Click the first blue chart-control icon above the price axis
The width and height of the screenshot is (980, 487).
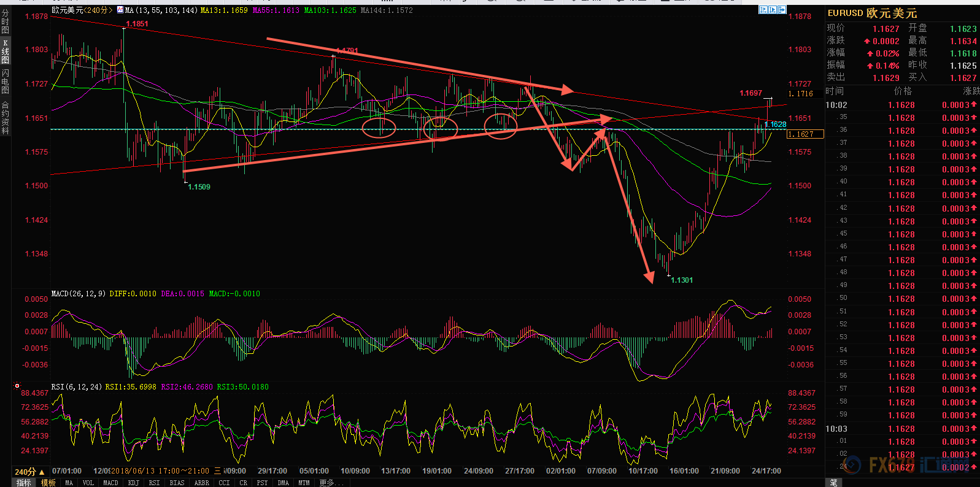[763, 10]
